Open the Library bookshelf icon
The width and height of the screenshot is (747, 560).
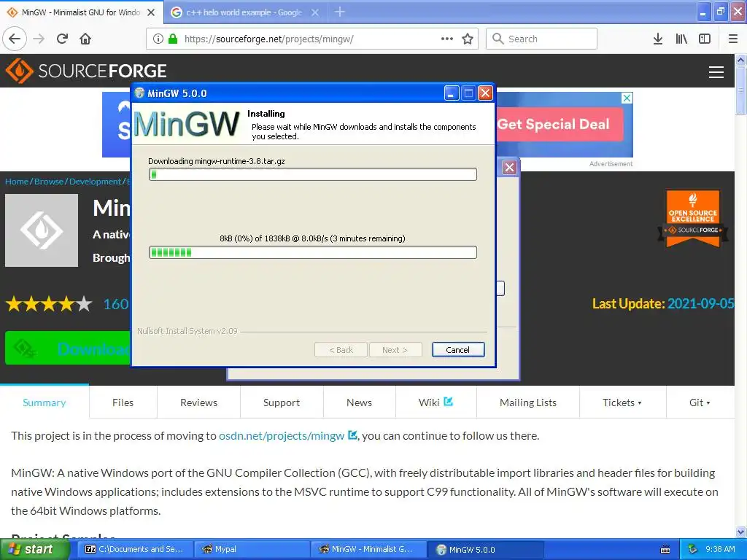(681, 39)
